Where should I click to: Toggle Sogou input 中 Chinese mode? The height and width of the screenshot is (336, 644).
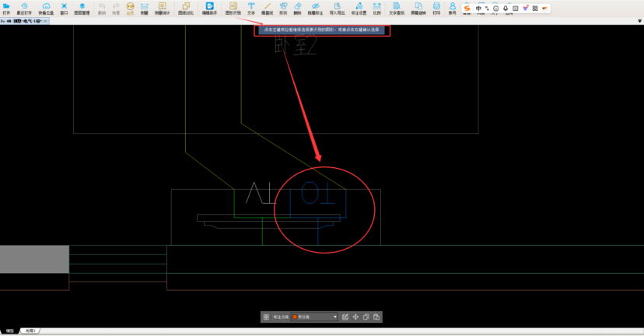point(478,8)
